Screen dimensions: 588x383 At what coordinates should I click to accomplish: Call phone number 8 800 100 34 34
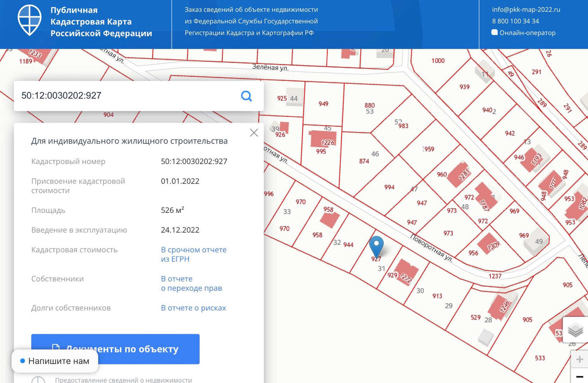(x=515, y=21)
